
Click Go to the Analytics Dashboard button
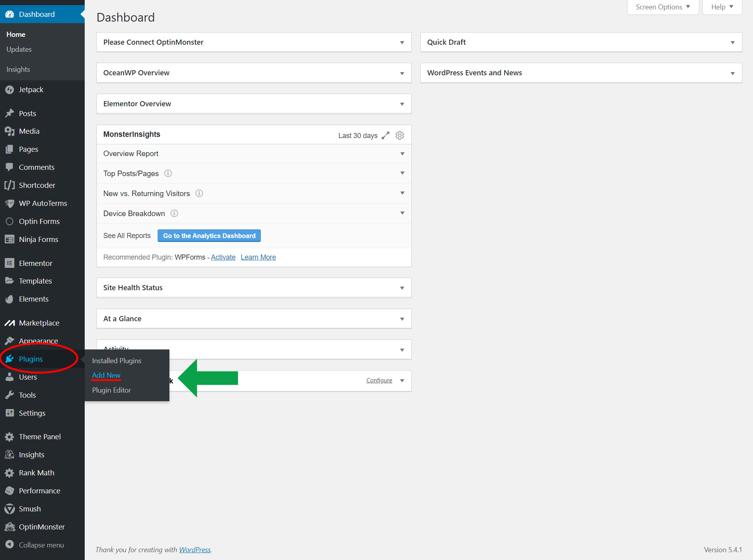209,236
